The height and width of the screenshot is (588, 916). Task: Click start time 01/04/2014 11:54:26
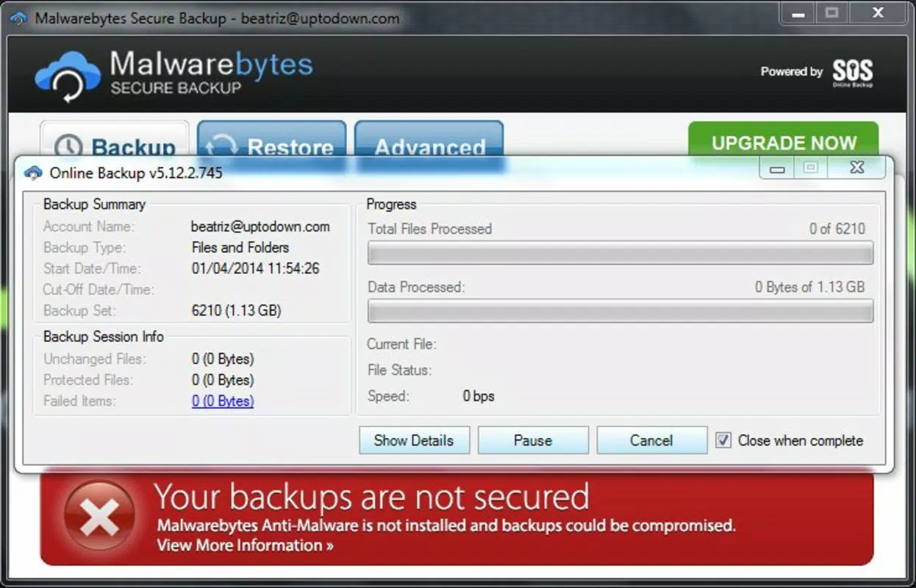coord(256,268)
